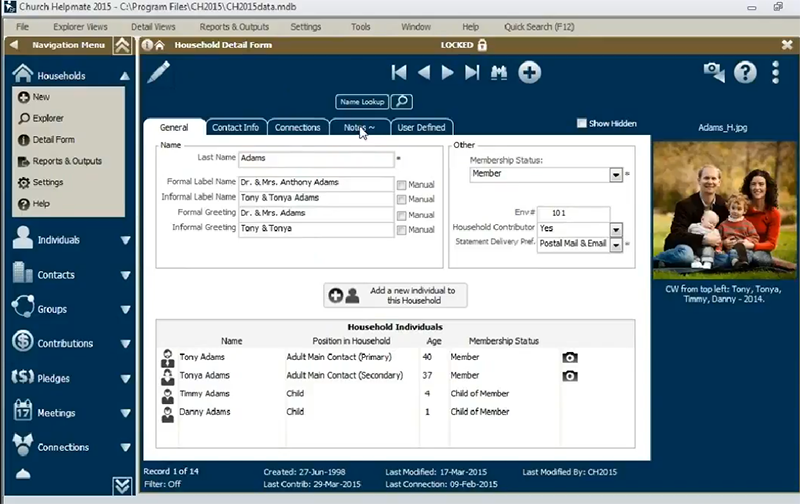
Task: Click double-chevron down icon at navigation bottom
Action: tap(122, 486)
